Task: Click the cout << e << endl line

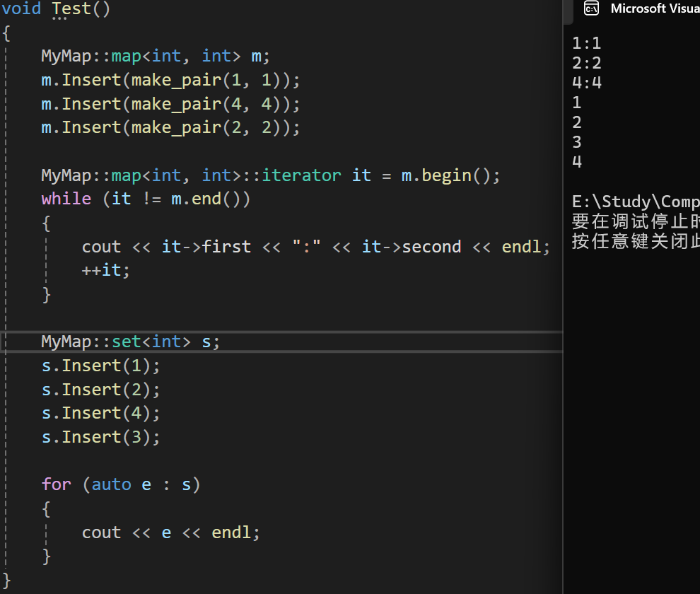Action: click(170, 532)
